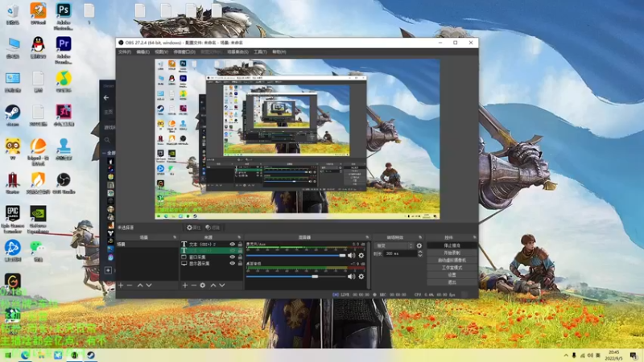Screen dimensions: 644x362
Task: Toggle lock on 显示器采集 source
Action: point(240,264)
